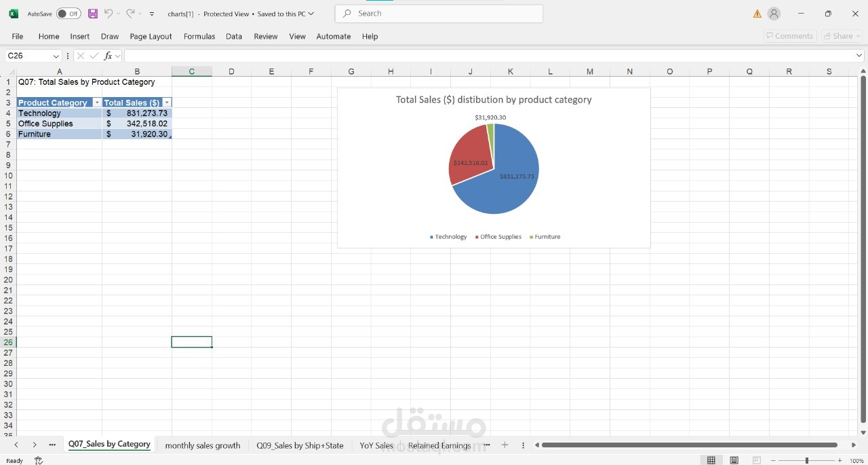Screen dimensions: 868x465
Task: Open the Draw ribbon tab
Action: click(x=110, y=37)
